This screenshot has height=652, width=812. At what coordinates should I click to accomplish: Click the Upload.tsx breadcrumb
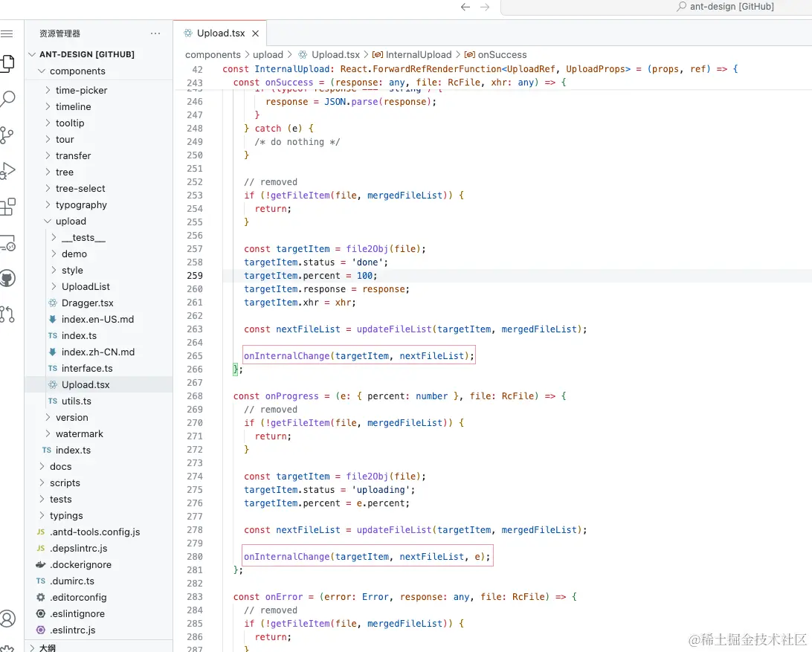(329, 54)
